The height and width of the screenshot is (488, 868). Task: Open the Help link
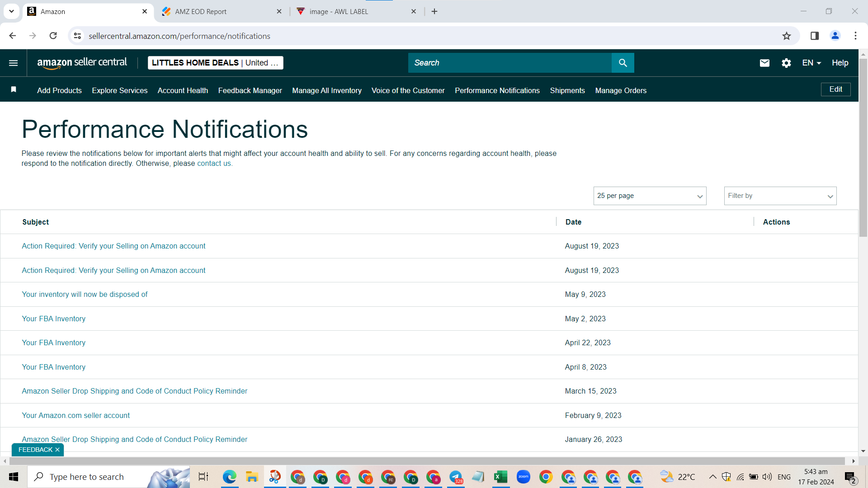(x=840, y=63)
